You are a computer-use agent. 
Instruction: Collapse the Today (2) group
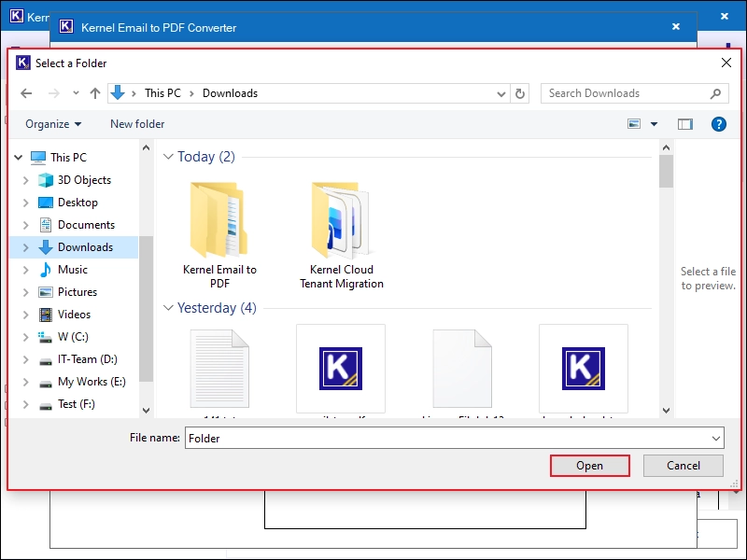point(168,157)
